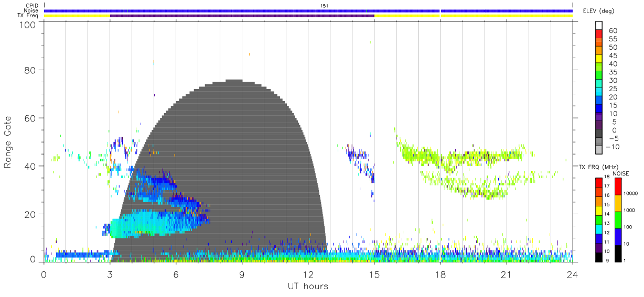The image size is (644, 297).
Task: Click the "3" tick on UT hours axis
Action: pos(110,274)
